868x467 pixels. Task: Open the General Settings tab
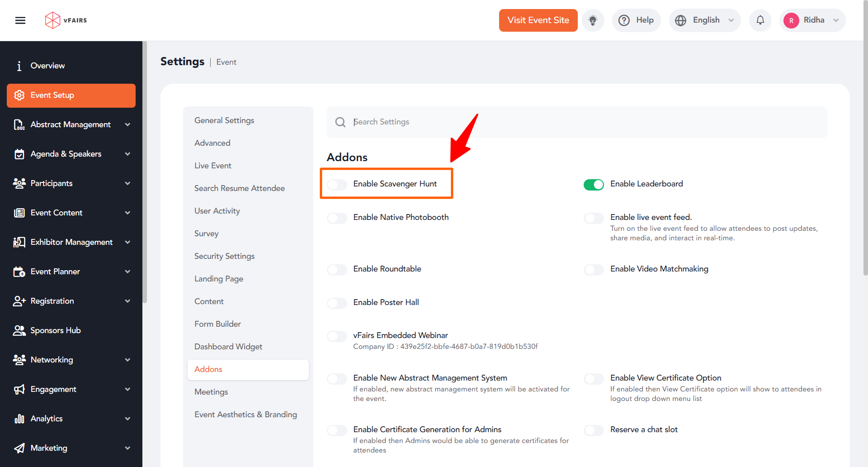[x=224, y=120]
